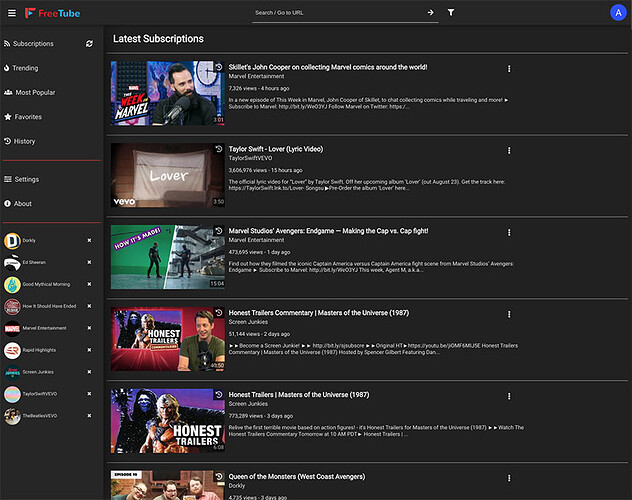Click the Search / Go to URL field
The height and width of the screenshot is (500, 632).
(x=335, y=13)
